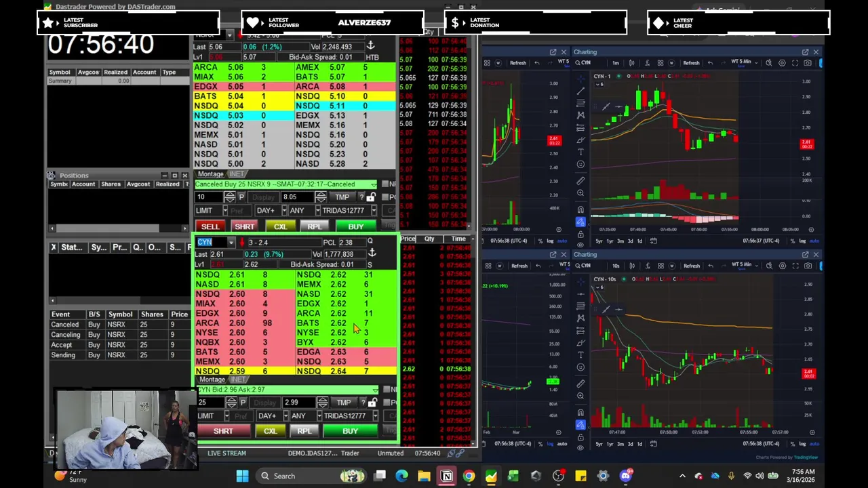Open indicators (fx) in CYN 10s chart
868x488 pixels.
coord(647,266)
